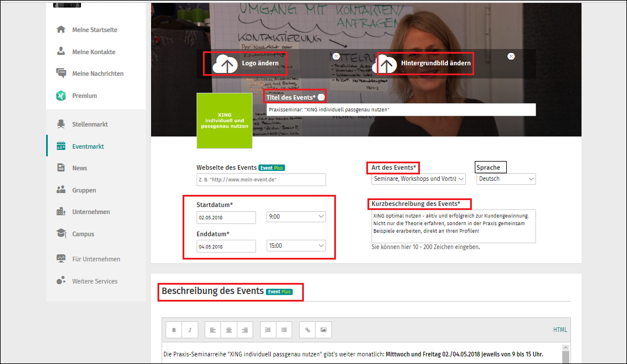Click the description editor scrollbar up arrow
This screenshot has height=364, width=627.
point(565,348)
